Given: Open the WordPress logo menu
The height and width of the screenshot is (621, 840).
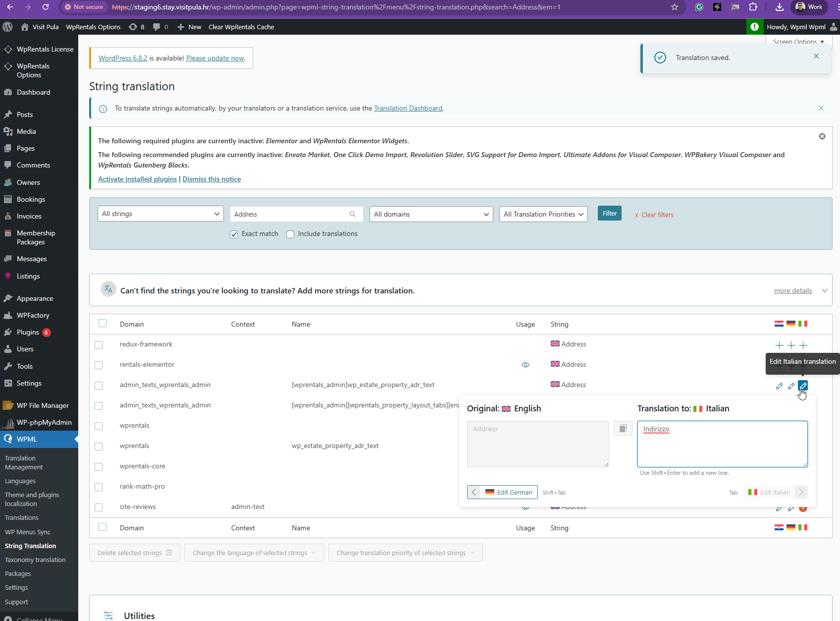Looking at the screenshot, I should coord(7,27).
